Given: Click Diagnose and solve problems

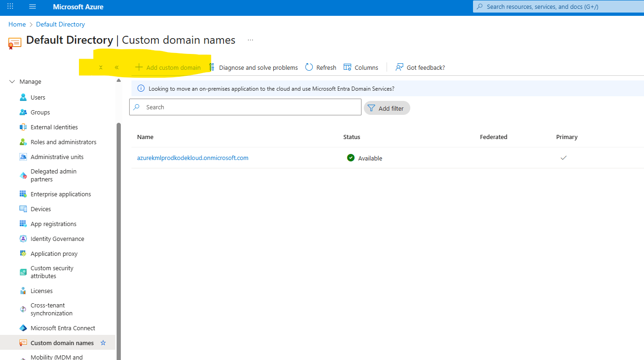Looking at the screenshot, I should 258,67.
